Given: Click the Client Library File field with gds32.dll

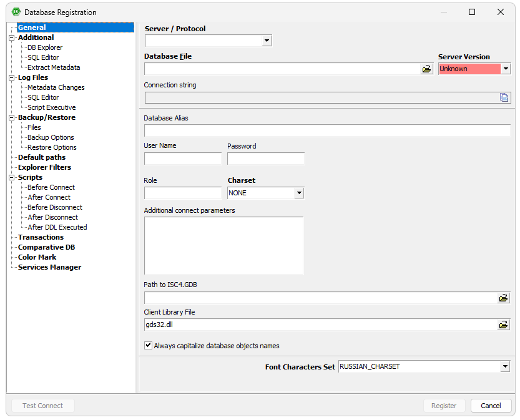Looking at the screenshot, I should [321, 325].
